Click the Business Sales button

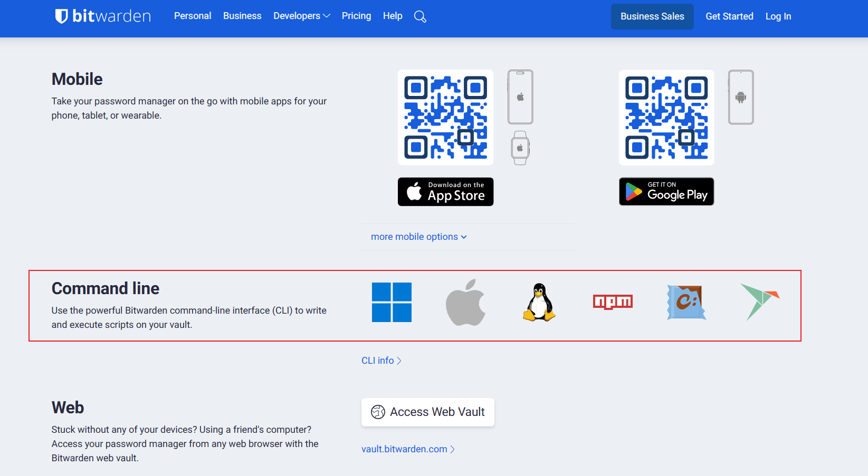point(652,16)
